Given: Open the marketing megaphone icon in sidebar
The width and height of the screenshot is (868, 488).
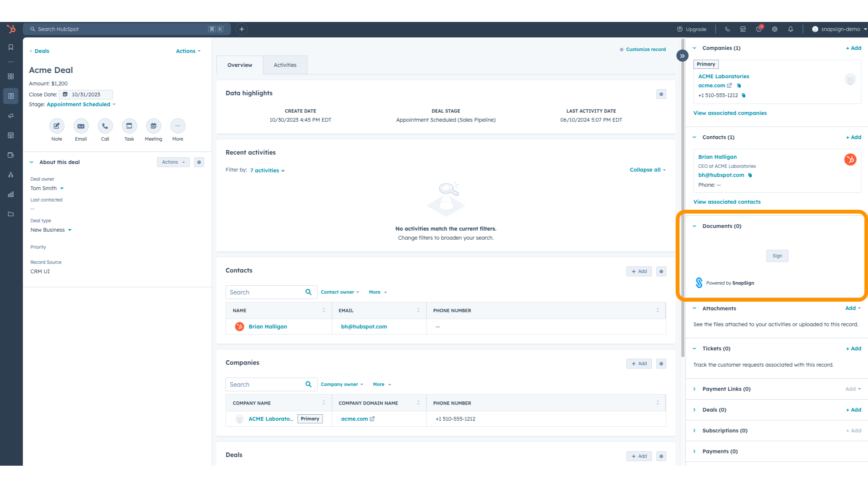Looking at the screenshot, I should [x=11, y=116].
